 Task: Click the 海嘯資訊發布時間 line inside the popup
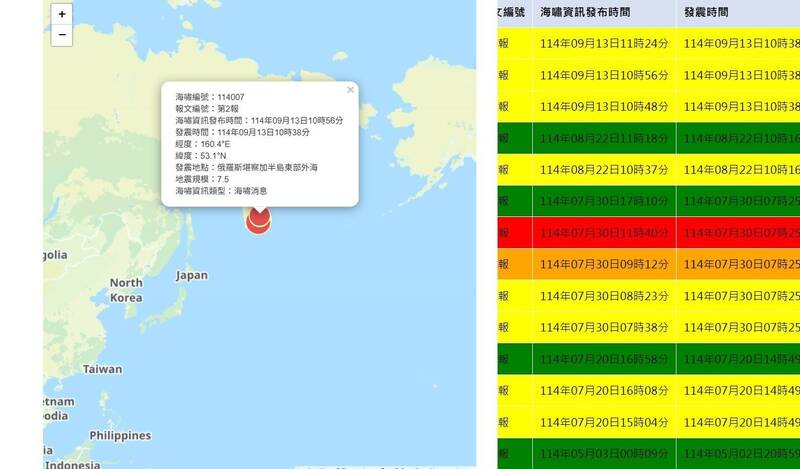coord(259,120)
